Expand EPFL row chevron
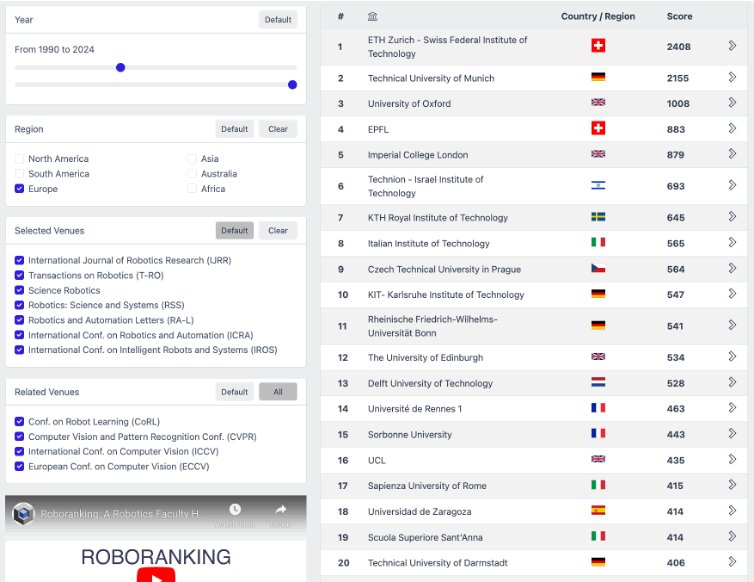The width and height of the screenshot is (754, 582). [732, 128]
